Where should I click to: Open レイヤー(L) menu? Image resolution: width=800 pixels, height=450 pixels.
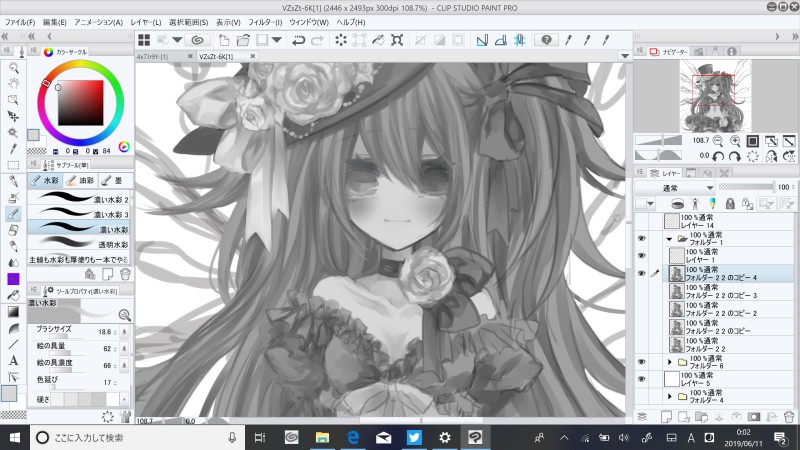[145, 22]
